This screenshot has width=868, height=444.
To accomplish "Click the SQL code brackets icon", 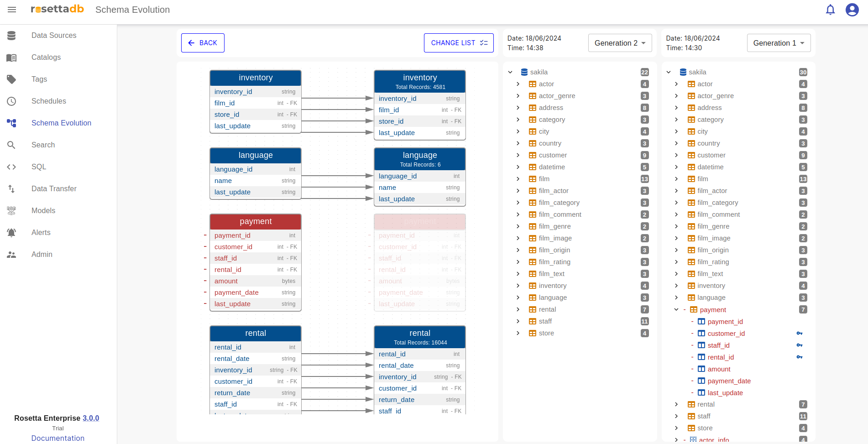I will [12, 167].
